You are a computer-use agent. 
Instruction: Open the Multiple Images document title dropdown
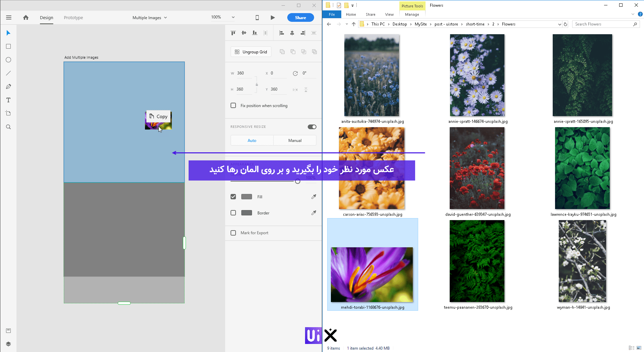[x=165, y=18]
